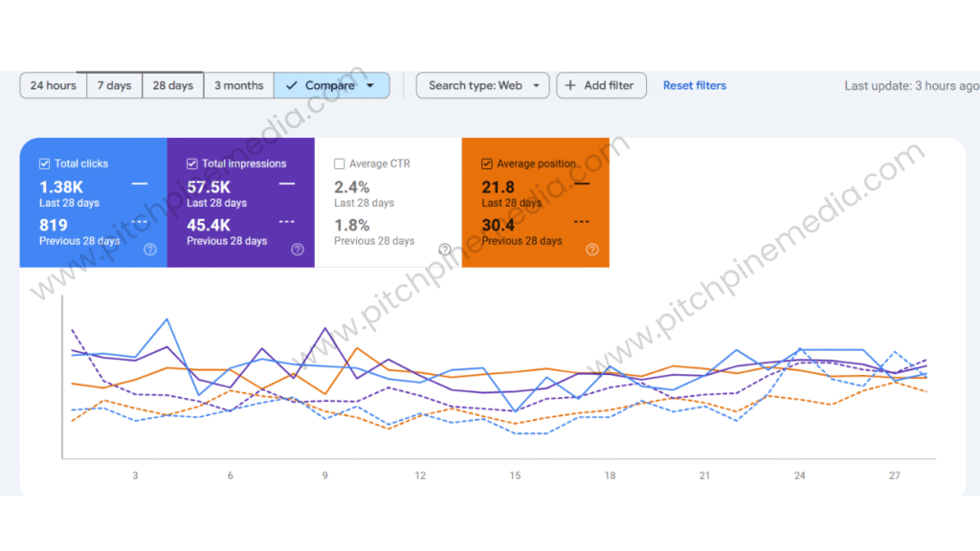Image resolution: width=980 pixels, height=551 pixels.
Task: Open help icon in Average CTR card
Action: tap(444, 250)
